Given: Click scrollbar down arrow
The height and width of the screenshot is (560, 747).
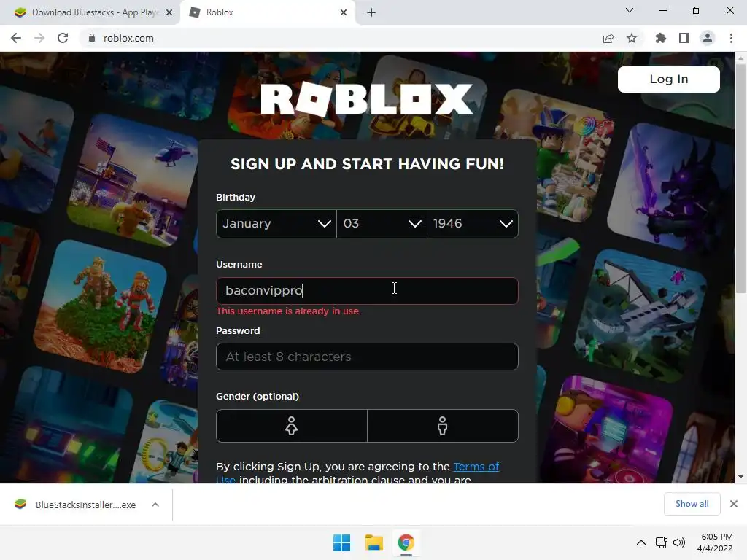Looking at the screenshot, I should pyautogui.click(x=740, y=477).
